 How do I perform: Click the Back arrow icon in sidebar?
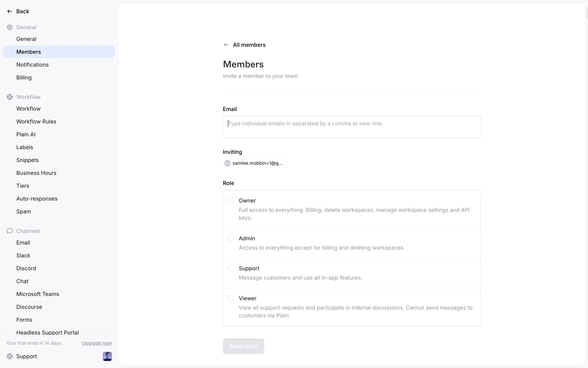[x=9, y=11]
